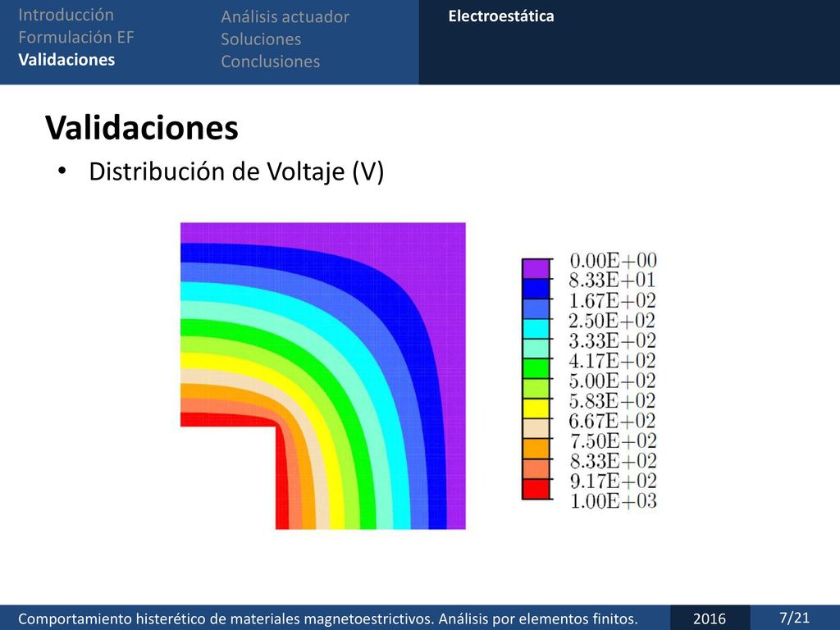Click the large Validaciones slide title
The image size is (840, 630).
pos(142,127)
